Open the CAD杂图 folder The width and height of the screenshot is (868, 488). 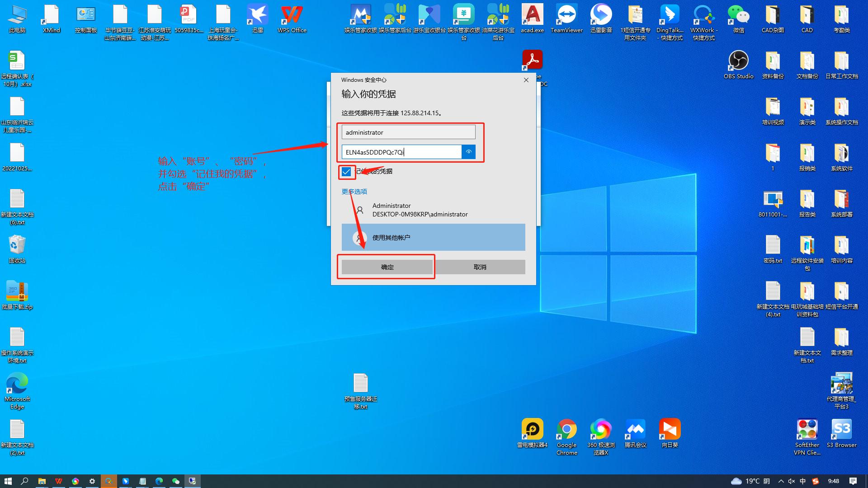(773, 19)
